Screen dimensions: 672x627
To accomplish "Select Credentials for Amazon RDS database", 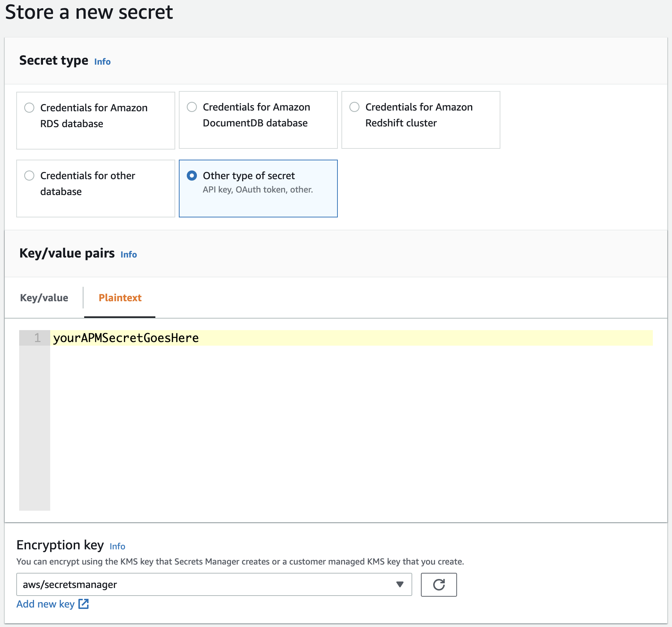I will coord(30,107).
